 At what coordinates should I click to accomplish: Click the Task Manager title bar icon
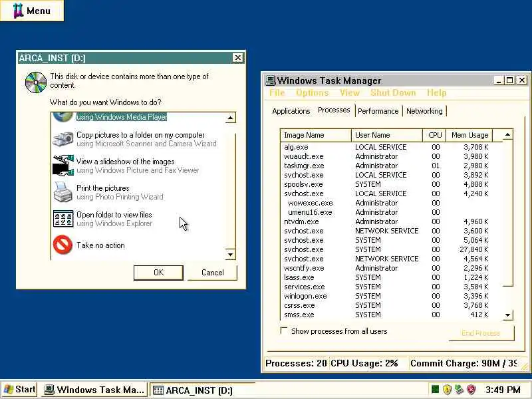tap(271, 80)
